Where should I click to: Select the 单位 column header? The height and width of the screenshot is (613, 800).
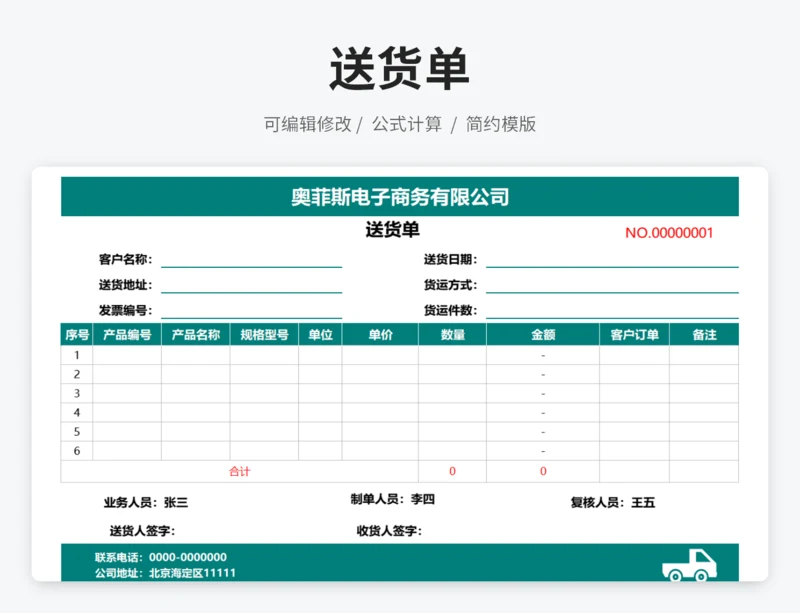(320, 335)
